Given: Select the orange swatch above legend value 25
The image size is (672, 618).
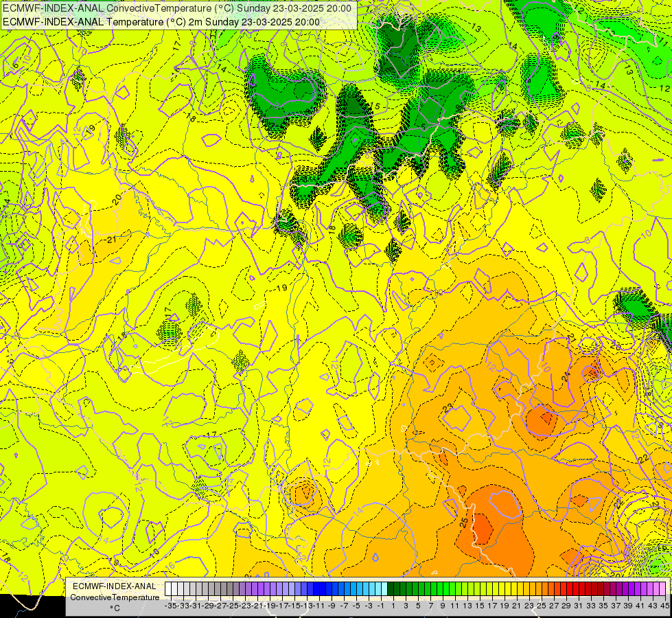Looking at the screenshot, I should pyautogui.click(x=539, y=588).
